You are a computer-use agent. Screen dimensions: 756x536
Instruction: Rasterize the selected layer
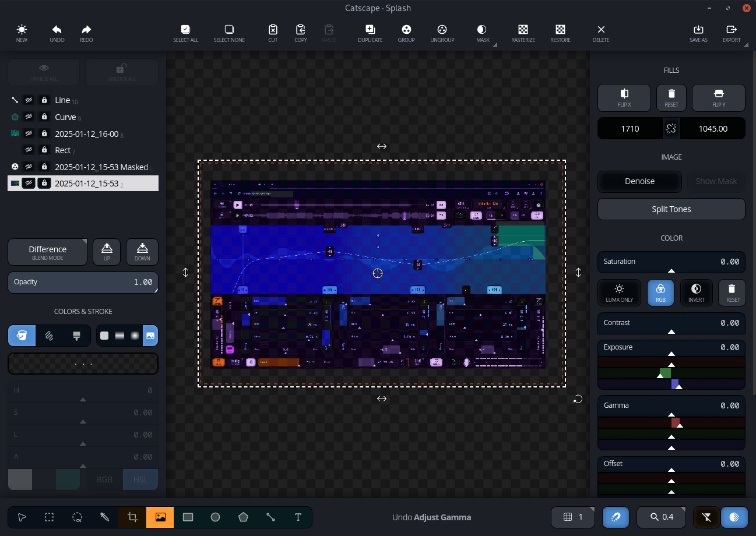[523, 33]
